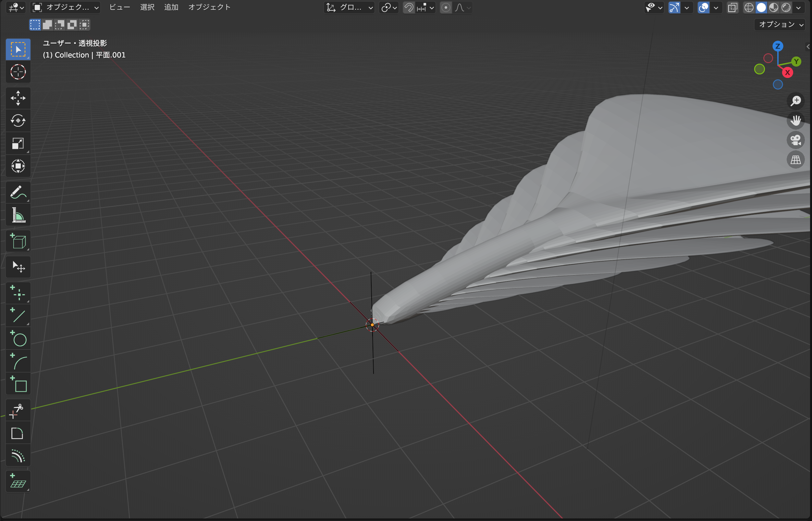Set selection mode to extend

(x=47, y=24)
